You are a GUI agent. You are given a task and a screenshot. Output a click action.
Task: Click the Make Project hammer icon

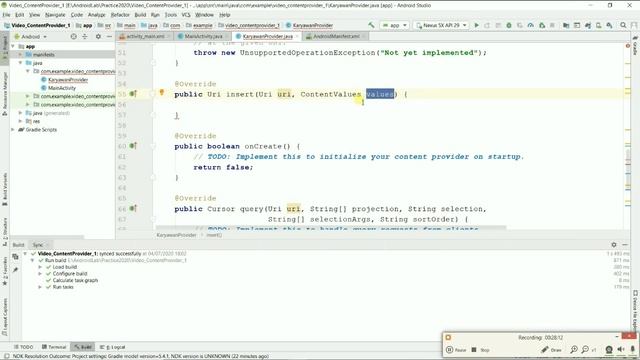[371, 25]
